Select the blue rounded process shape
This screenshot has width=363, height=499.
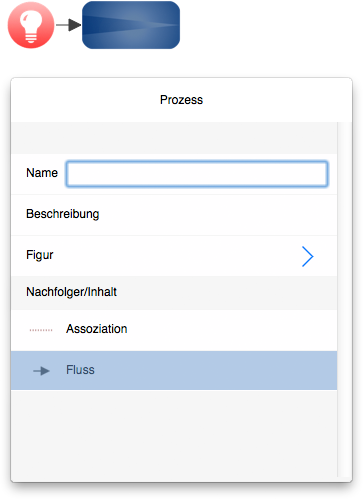click(131, 25)
